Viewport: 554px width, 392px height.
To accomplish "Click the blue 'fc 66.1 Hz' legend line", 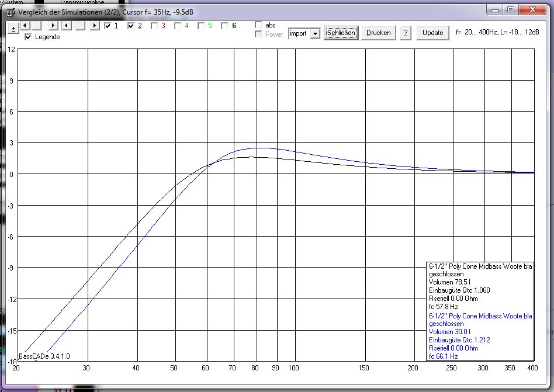I will 444,356.
